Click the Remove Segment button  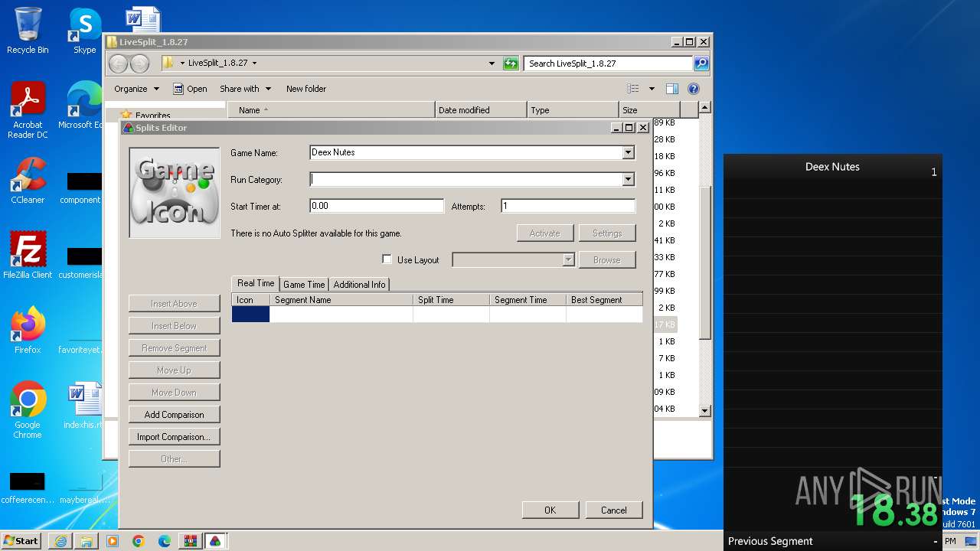click(175, 348)
